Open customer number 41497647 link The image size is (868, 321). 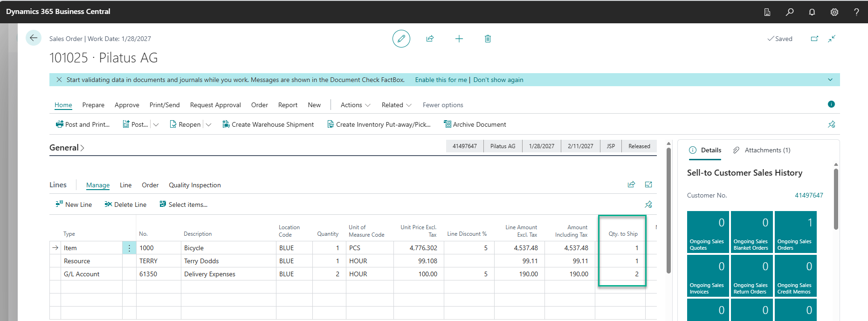click(x=809, y=195)
